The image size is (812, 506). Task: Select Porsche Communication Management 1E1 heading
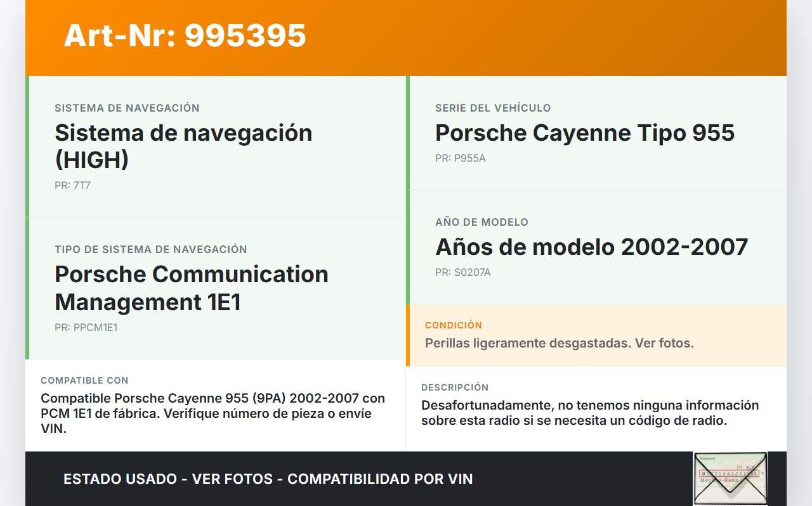[x=191, y=288]
